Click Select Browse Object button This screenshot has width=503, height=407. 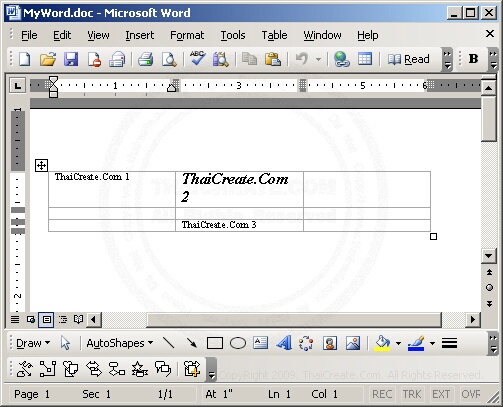tap(489, 288)
